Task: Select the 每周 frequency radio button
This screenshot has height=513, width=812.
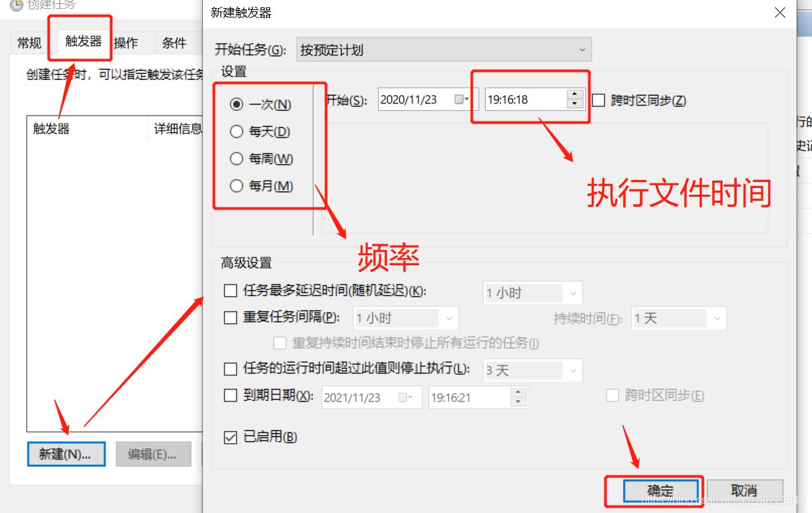Action: pyautogui.click(x=236, y=158)
